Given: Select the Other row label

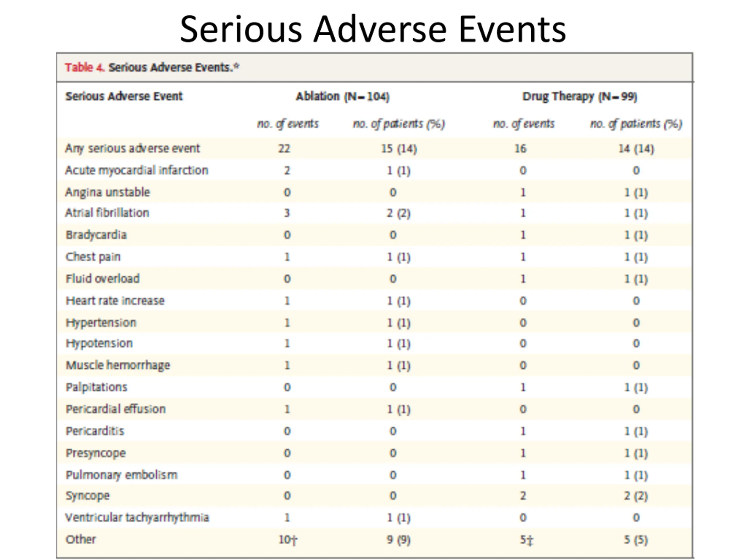Looking at the screenshot, I should (x=81, y=539).
